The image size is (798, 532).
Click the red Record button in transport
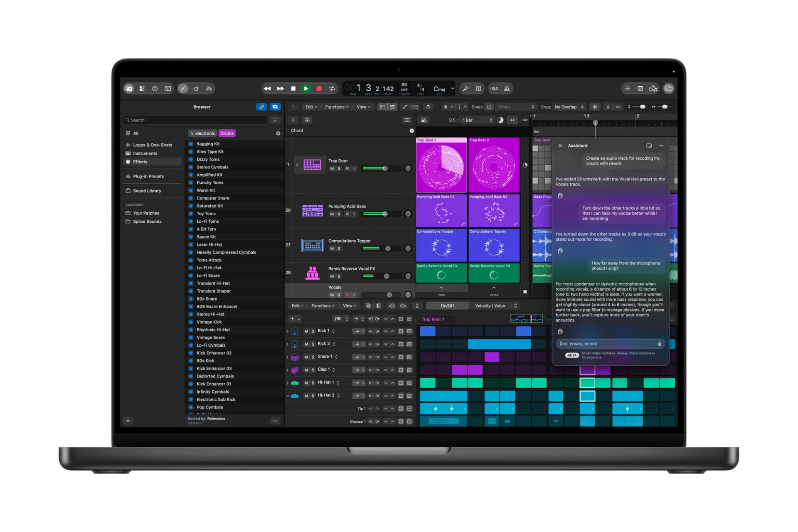[x=319, y=89]
